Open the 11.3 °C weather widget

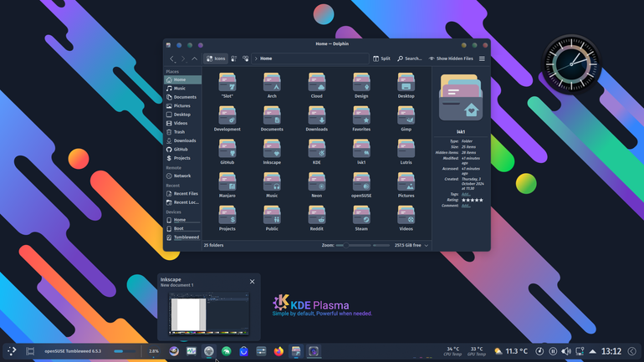point(511,351)
